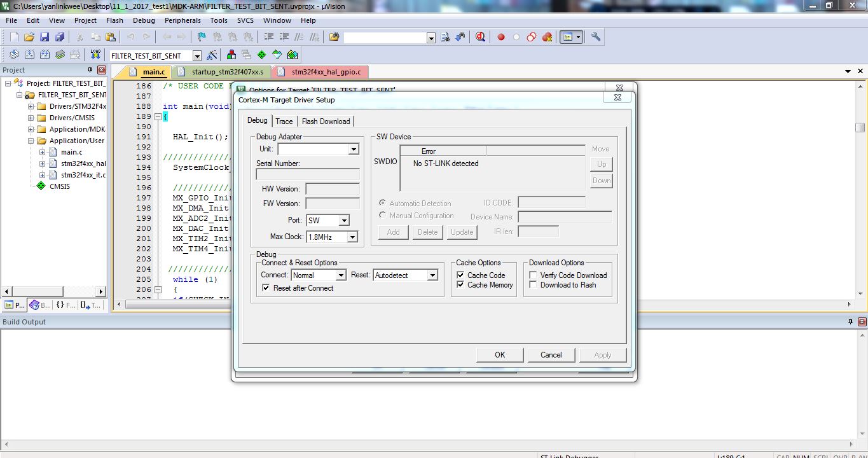
Task: Select CMSIS item in project tree
Action: (60, 186)
